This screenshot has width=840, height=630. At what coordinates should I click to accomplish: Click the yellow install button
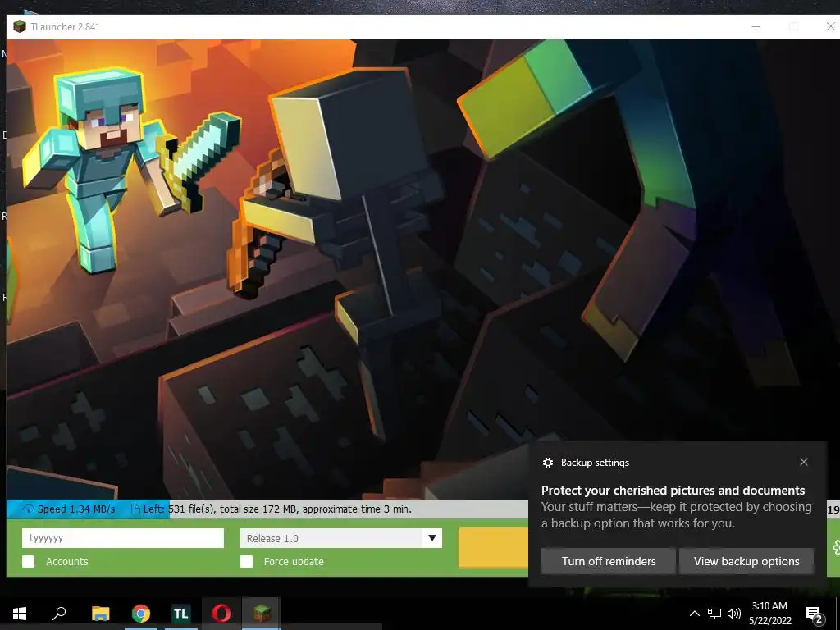pos(493,547)
